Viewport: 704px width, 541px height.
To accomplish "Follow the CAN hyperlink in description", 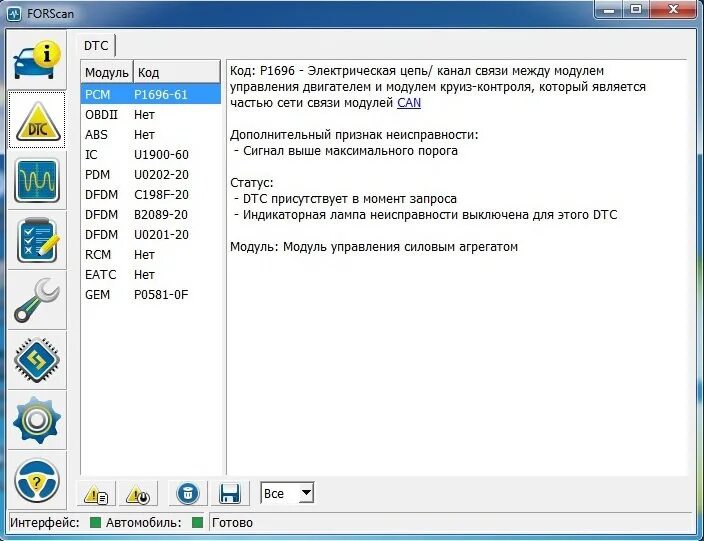I will pos(409,103).
